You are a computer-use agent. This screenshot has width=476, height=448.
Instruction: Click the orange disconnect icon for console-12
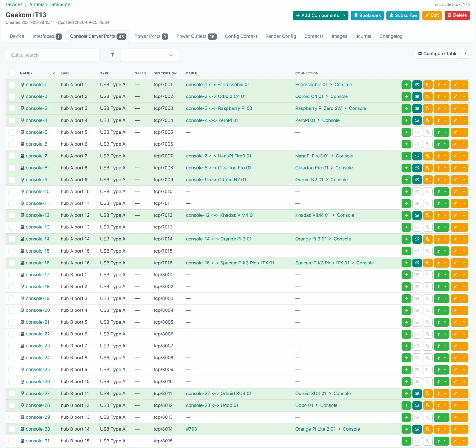[428, 216]
